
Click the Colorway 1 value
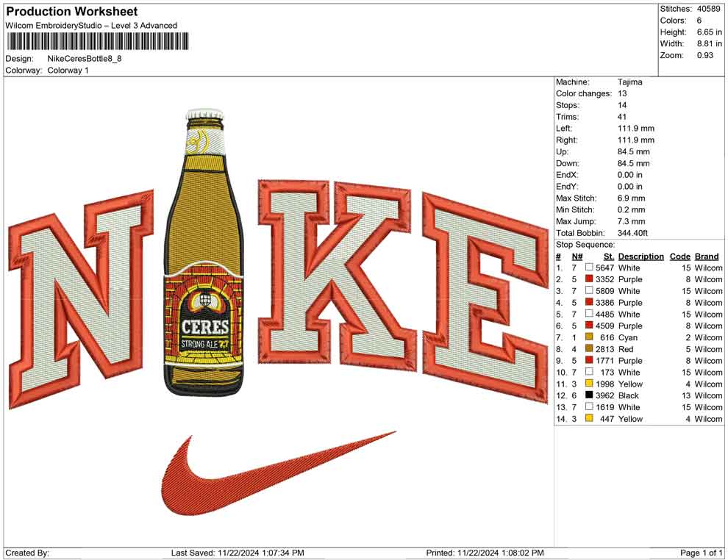pos(68,71)
